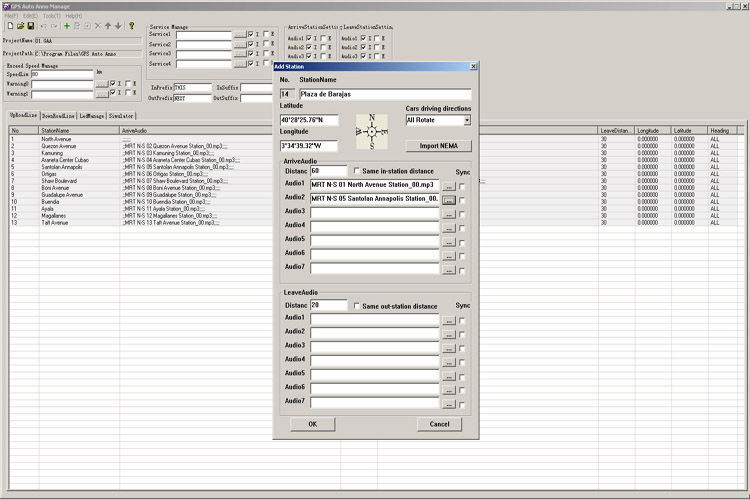The width and height of the screenshot is (750, 500).
Task: Click the Import NEMA button
Action: pos(439,146)
